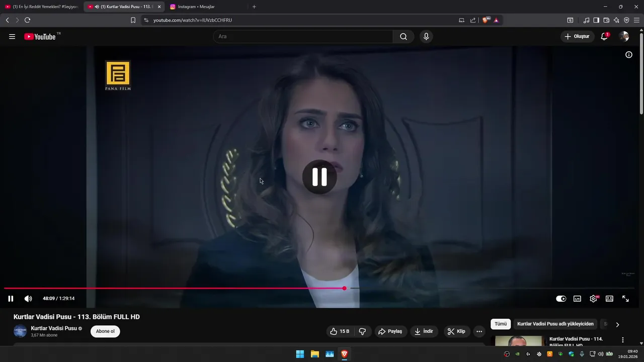Focus the Ara search field
Viewport: 644px width, 362px height.
pyautogui.click(x=303, y=37)
